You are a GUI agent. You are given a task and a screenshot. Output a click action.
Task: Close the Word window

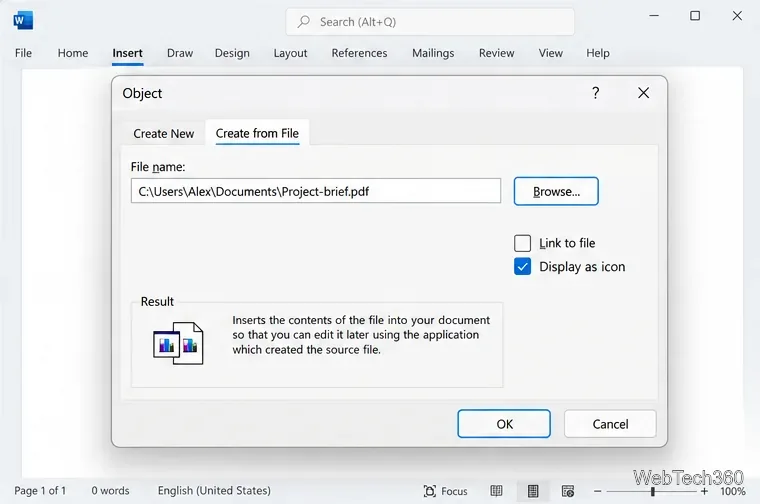[x=737, y=16]
